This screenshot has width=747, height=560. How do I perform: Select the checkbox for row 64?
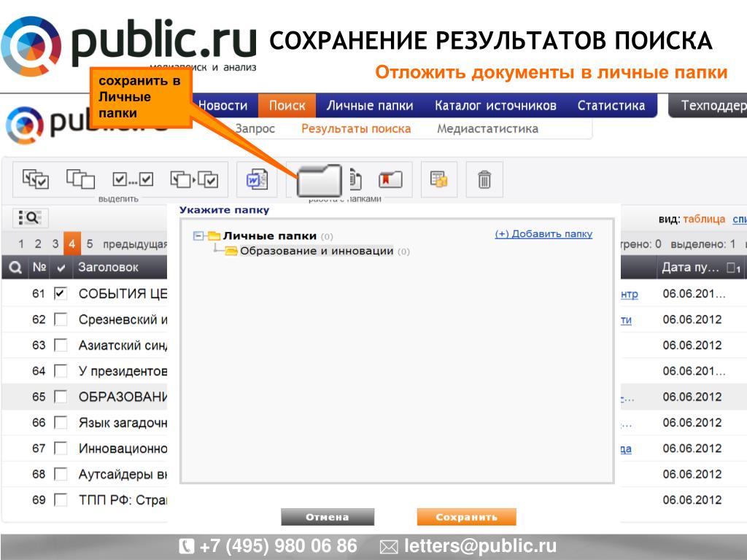[61, 370]
